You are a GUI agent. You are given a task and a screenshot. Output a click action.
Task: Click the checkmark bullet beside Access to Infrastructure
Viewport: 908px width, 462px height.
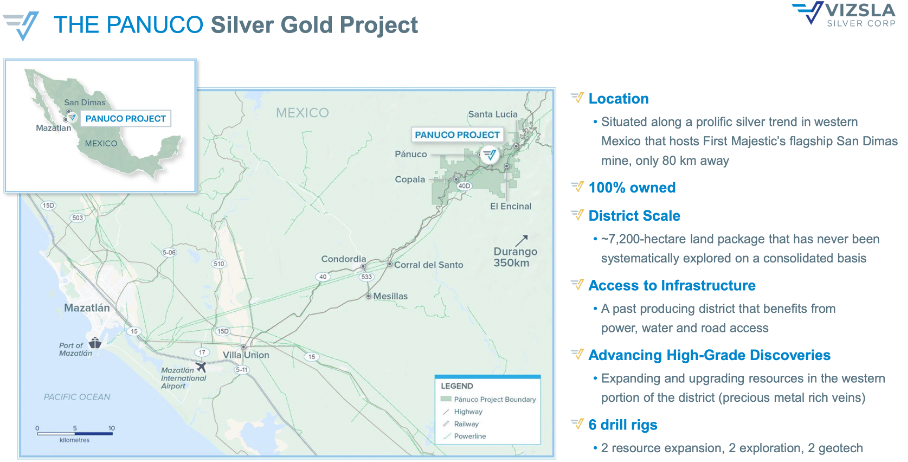577,284
